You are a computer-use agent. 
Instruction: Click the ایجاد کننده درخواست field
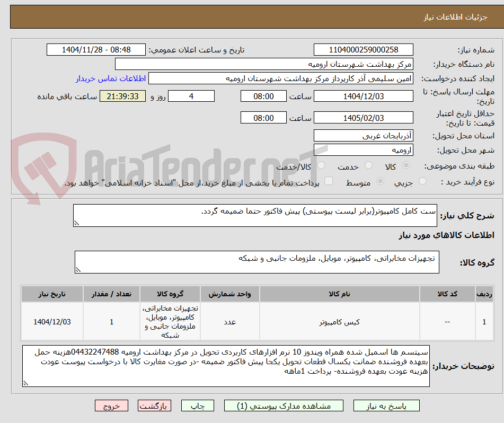click(280, 78)
